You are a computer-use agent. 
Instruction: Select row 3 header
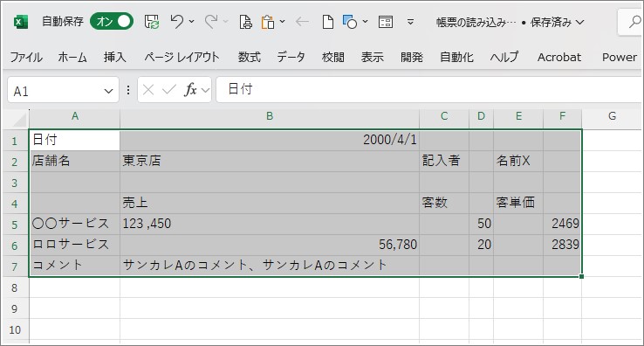click(15, 183)
